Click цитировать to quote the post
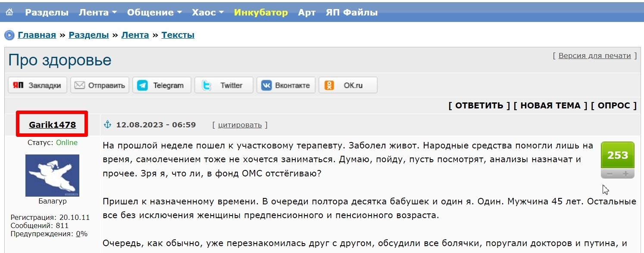 tap(240, 125)
